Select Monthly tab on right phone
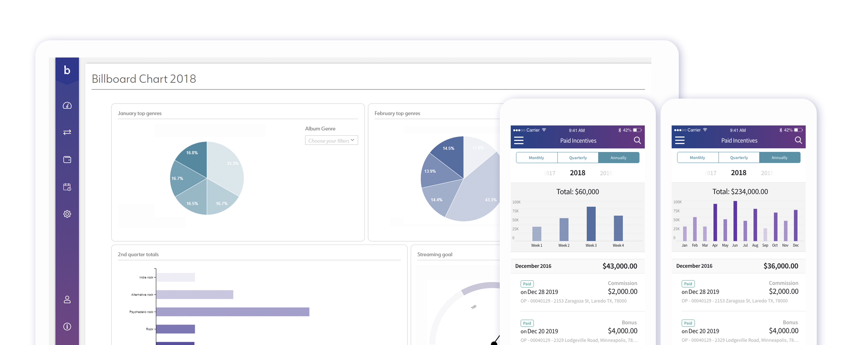The width and height of the screenshot is (868, 345). pyautogui.click(x=698, y=157)
